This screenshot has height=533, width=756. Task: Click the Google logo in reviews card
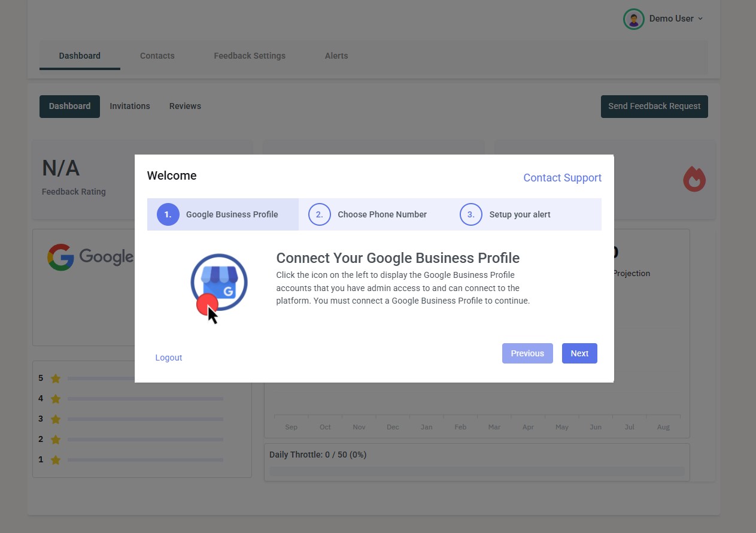click(x=90, y=257)
